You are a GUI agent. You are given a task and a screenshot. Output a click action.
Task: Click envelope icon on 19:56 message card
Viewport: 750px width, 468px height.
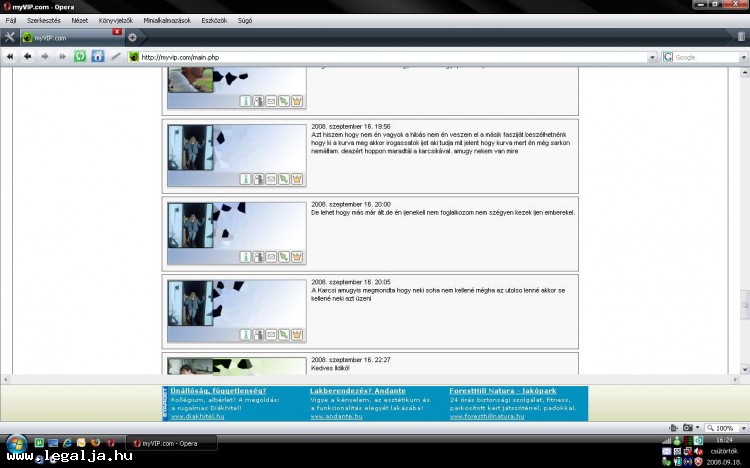(271, 179)
